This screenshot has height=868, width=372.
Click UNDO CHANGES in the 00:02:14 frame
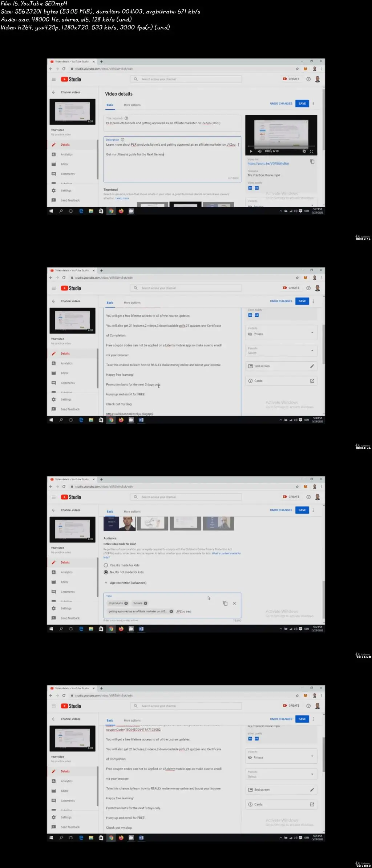click(x=281, y=104)
